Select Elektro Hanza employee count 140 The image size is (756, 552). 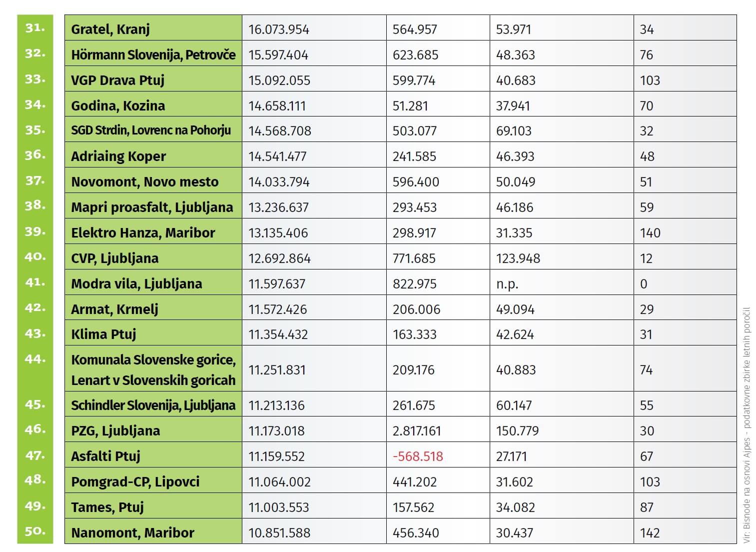(x=650, y=232)
